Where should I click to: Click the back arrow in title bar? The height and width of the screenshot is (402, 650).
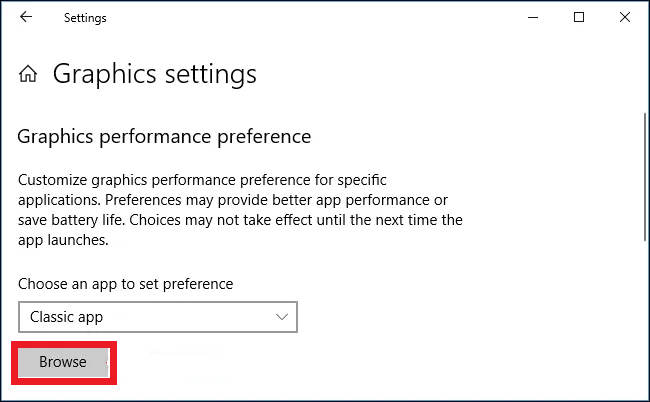pyautogui.click(x=26, y=17)
